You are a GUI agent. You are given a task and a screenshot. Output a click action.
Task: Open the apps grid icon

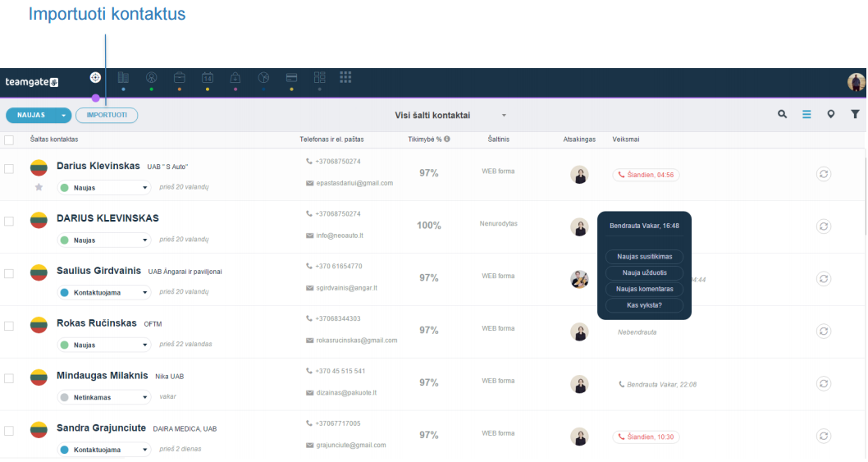[x=345, y=77]
